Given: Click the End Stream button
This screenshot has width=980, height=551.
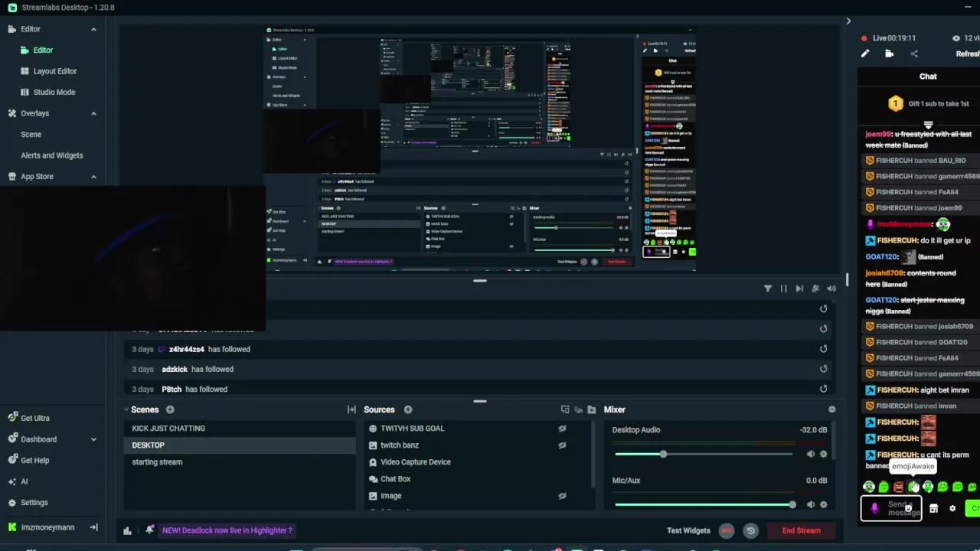Looking at the screenshot, I should coord(801,530).
